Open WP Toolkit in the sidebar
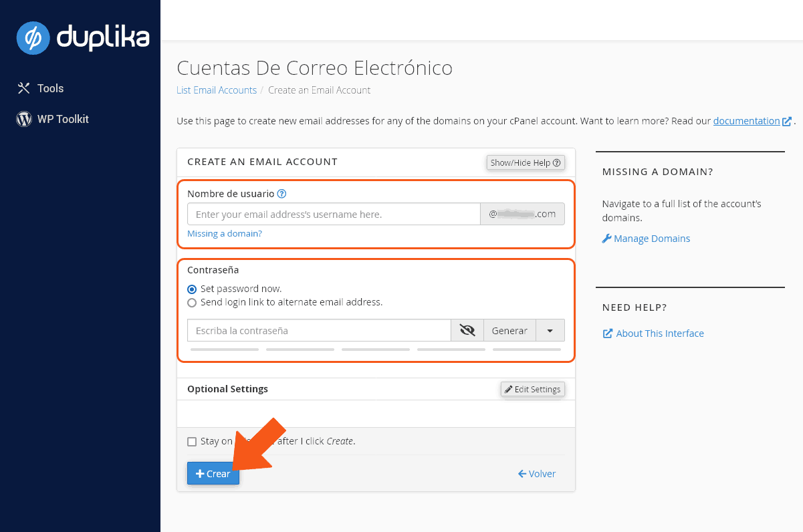Viewport: 803px width, 532px height. [x=63, y=119]
